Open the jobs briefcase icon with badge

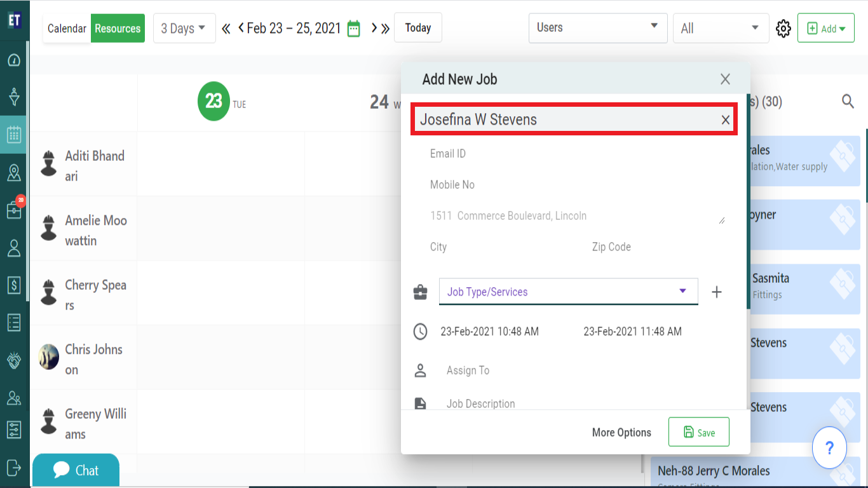15,208
